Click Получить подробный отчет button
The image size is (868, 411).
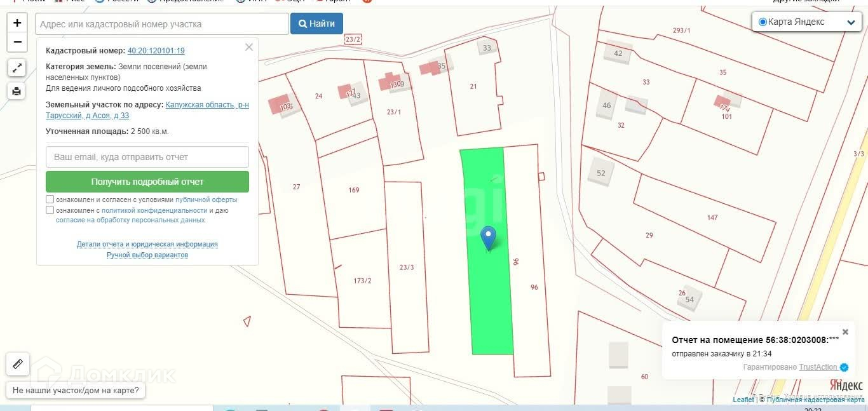pos(147,182)
